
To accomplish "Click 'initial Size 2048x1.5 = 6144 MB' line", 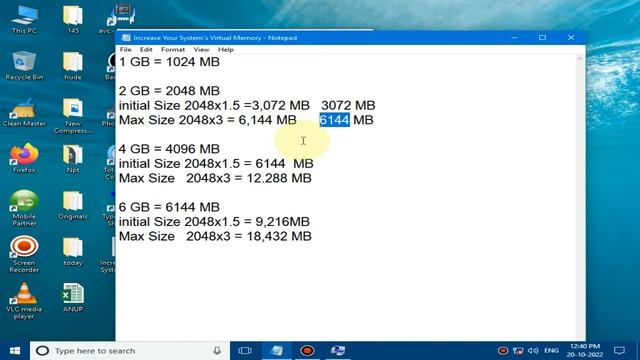I will click(x=216, y=164).
